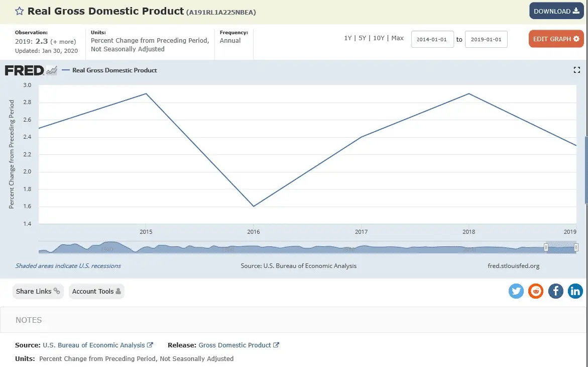This screenshot has height=367, width=588.
Task: Select the 1Y date range
Action: click(347, 38)
